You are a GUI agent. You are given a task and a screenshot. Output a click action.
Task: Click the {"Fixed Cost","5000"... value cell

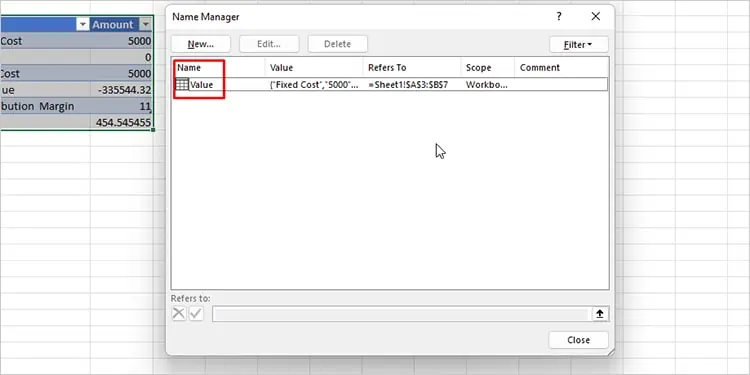[314, 85]
